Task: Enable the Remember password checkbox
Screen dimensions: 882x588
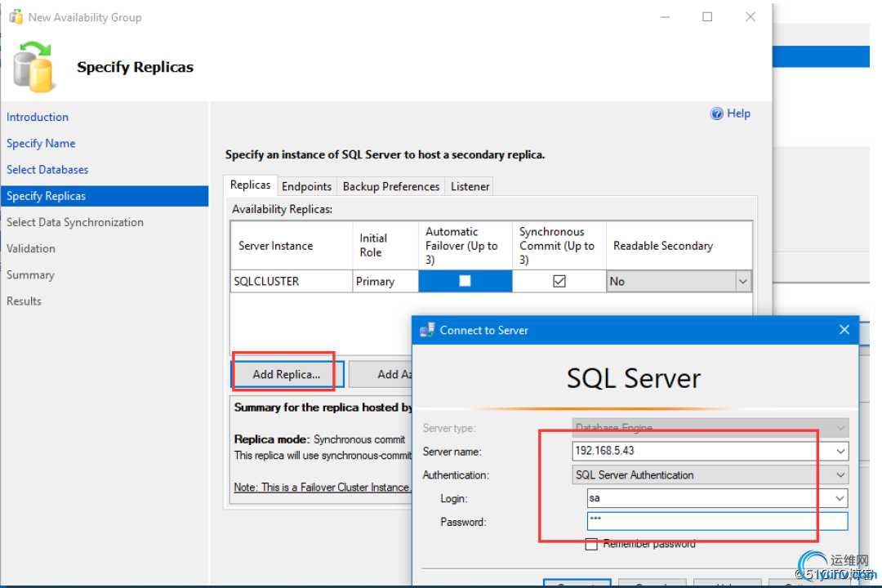Action: [x=591, y=544]
